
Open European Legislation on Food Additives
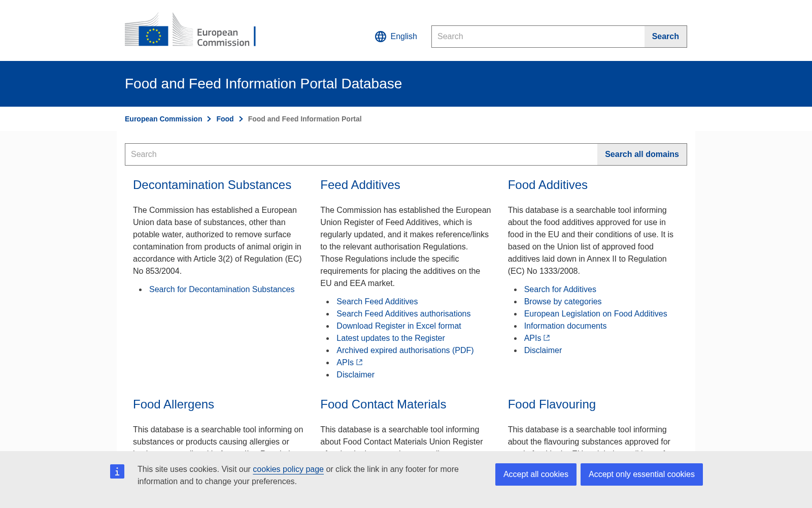[596, 314]
